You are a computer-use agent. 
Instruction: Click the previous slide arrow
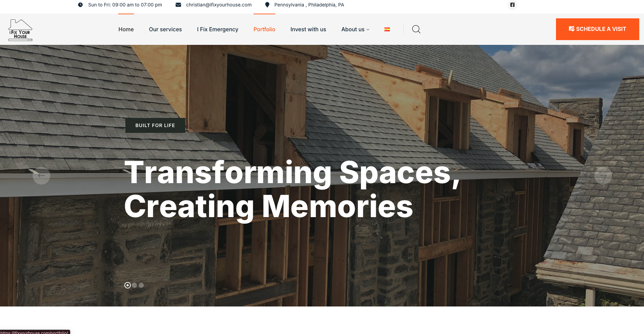(x=41, y=176)
